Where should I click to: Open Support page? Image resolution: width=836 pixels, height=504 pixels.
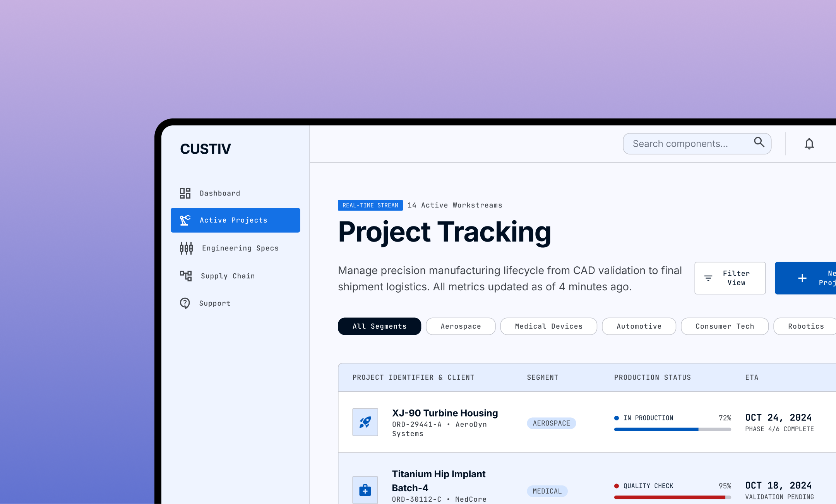coord(235,303)
